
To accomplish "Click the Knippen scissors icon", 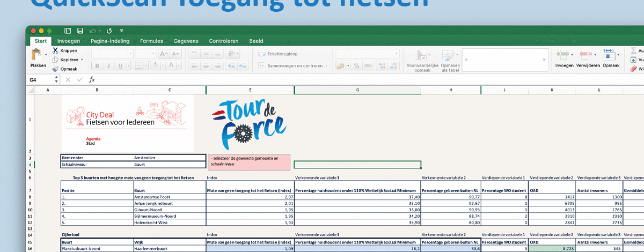I will pos(56,50).
